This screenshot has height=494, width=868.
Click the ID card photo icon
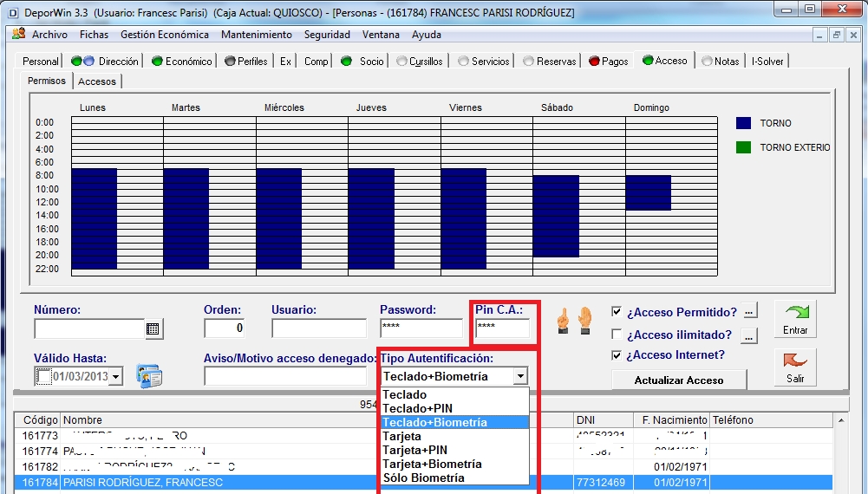pos(149,376)
